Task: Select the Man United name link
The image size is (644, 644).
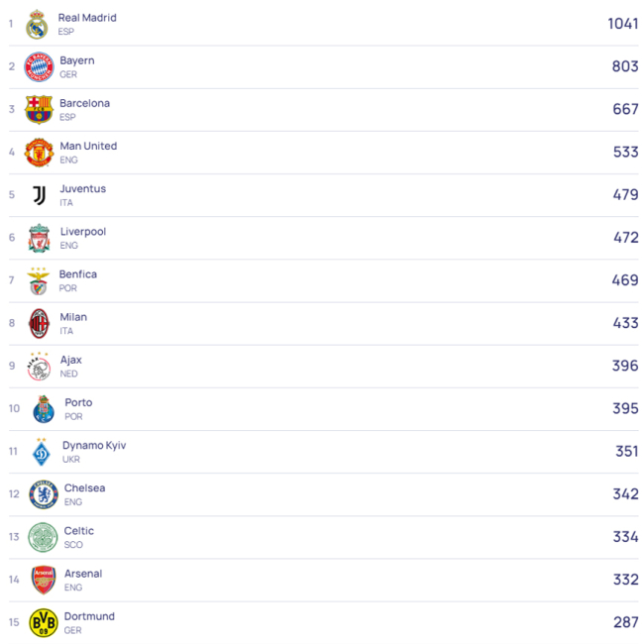Action: point(88,146)
